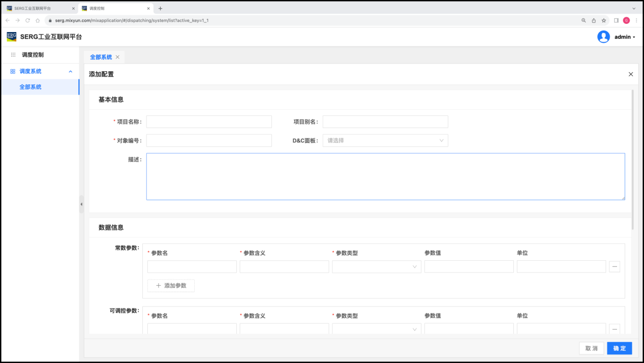Open a new browser tab with plus icon
The width and height of the screenshot is (644, 363).
tap(161, 8)
